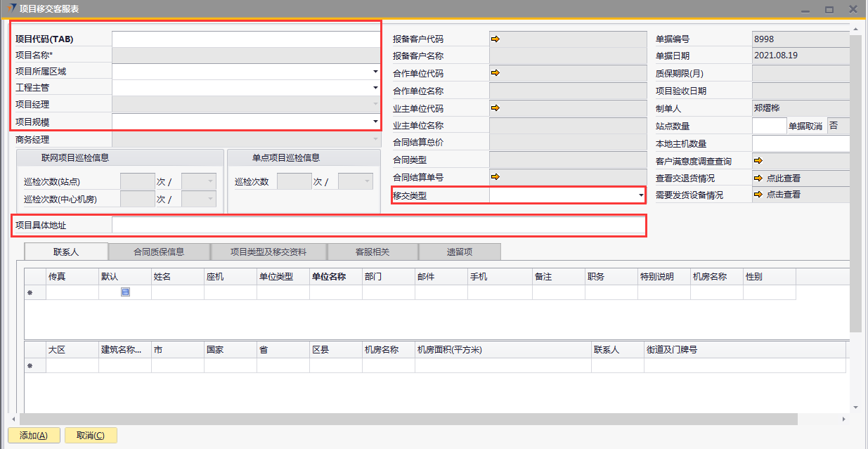This screenshot has width=868, height=449.
Task: Open the 项目类型及移交资料 tab
Action: [x=268, y=252]
